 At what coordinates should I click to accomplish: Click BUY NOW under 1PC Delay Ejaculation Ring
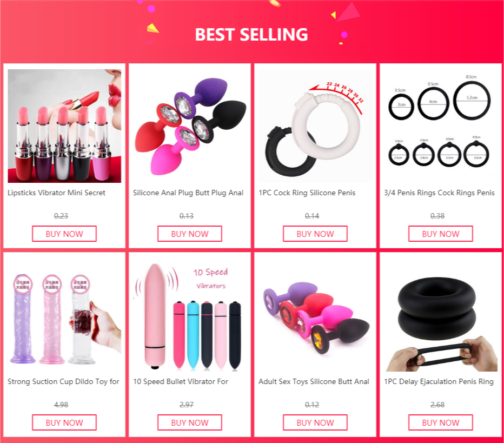[x=440, y=422]
